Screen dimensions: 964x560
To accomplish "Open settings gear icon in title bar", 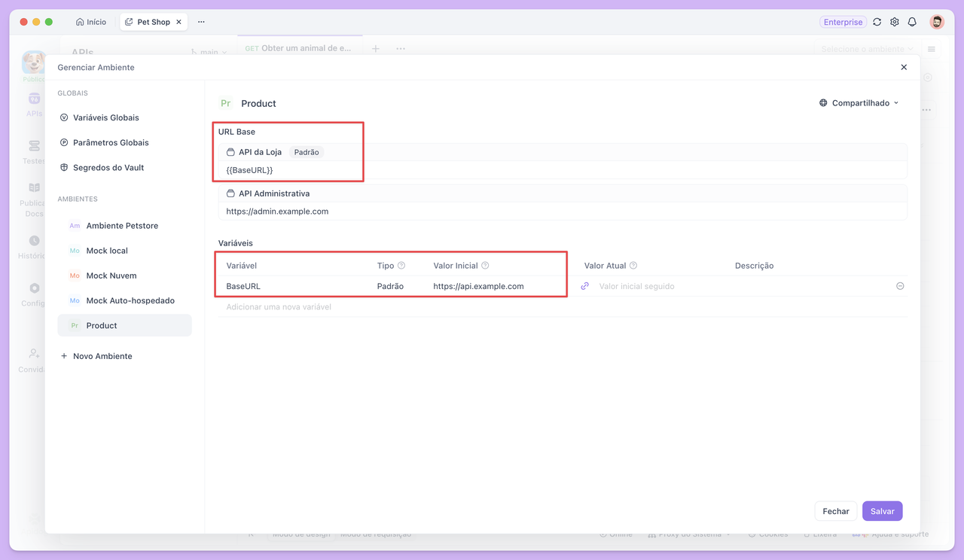I will (x=895, y=23).
